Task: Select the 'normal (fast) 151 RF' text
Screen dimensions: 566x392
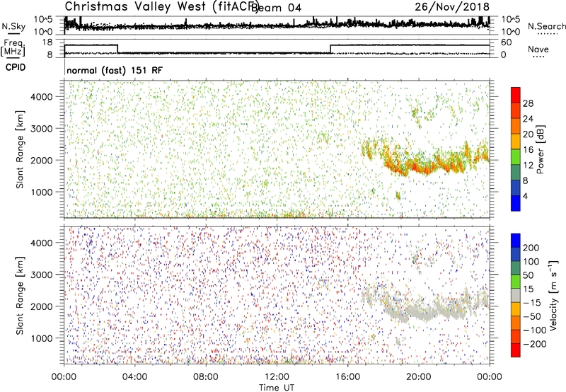Action: click(115, 70)
